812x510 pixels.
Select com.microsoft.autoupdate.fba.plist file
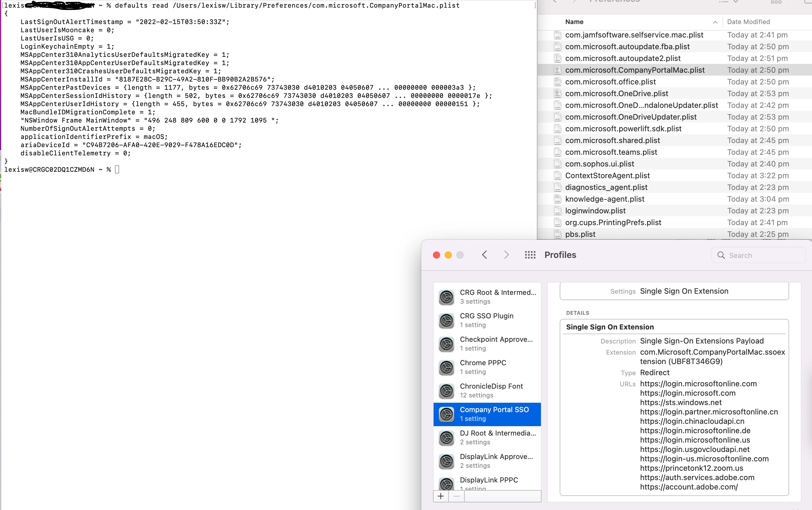tap(674, 47)
